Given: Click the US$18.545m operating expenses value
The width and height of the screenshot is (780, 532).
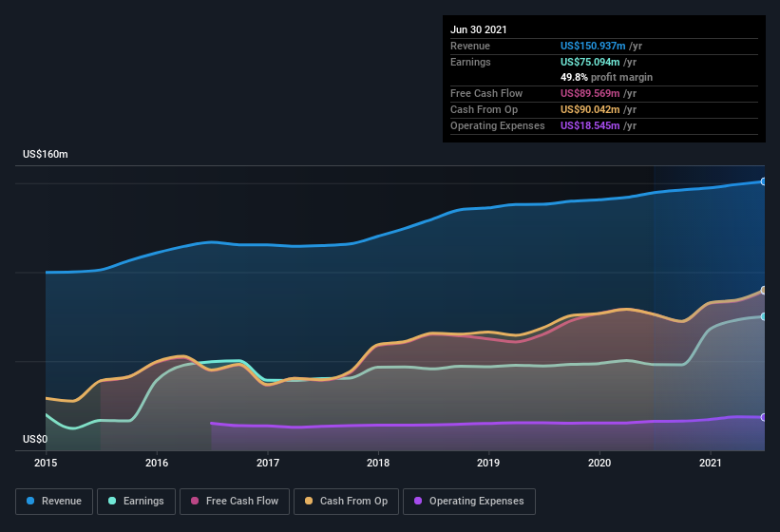Looking at the screenshot, I should (590, 125).
